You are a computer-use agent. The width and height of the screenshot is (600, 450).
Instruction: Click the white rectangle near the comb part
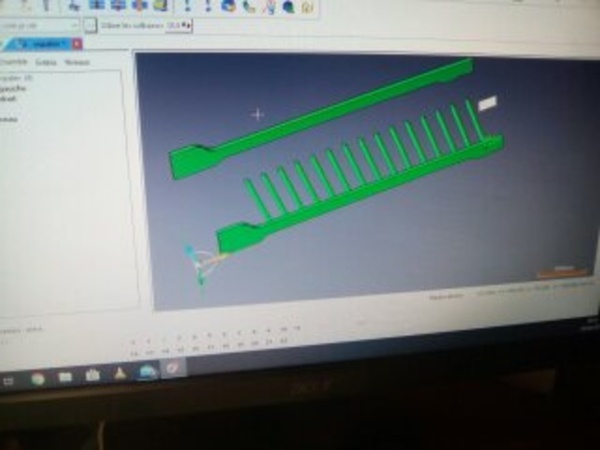click(x=487, y=103)
